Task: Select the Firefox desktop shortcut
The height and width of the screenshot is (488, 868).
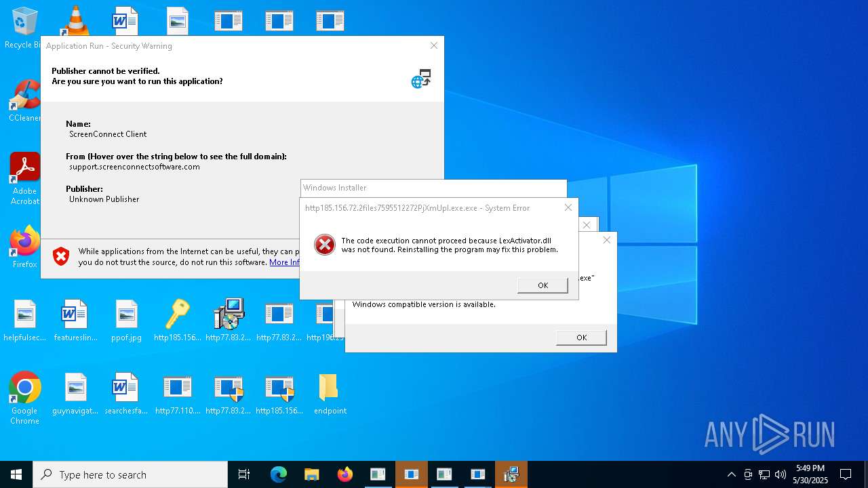Action: coord(24,247)
